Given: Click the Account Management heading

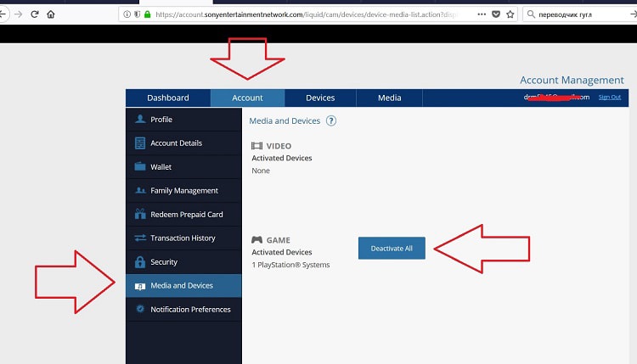Looking at the screenshot, I should pos(572,80).
